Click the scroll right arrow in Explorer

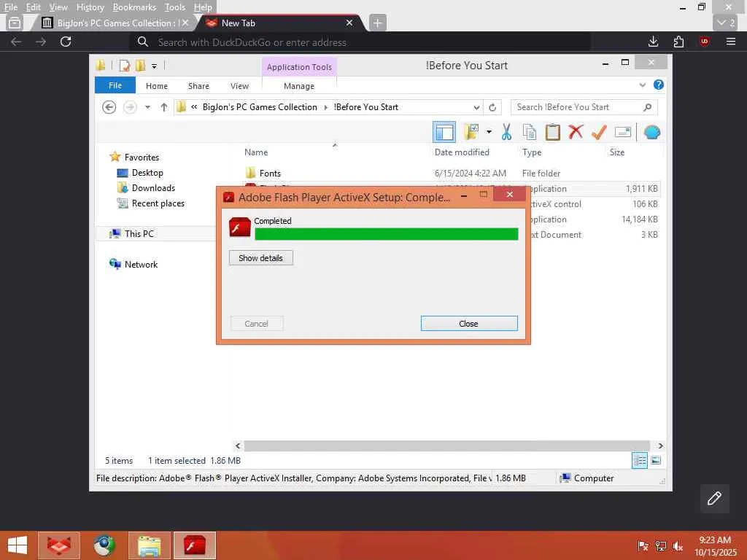[660, 446]
